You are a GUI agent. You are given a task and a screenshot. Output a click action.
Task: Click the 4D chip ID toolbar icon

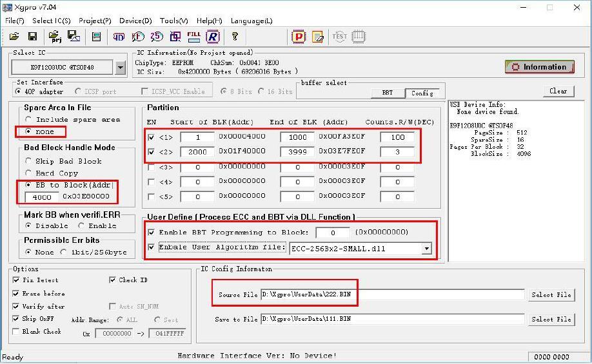pos(119,37)
